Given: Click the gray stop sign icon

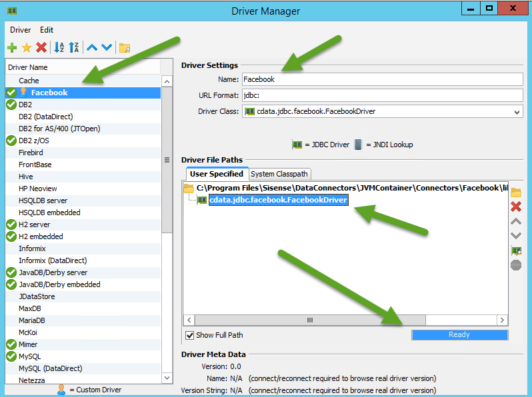Looking at the screenshot, I should tap(516, 265).
